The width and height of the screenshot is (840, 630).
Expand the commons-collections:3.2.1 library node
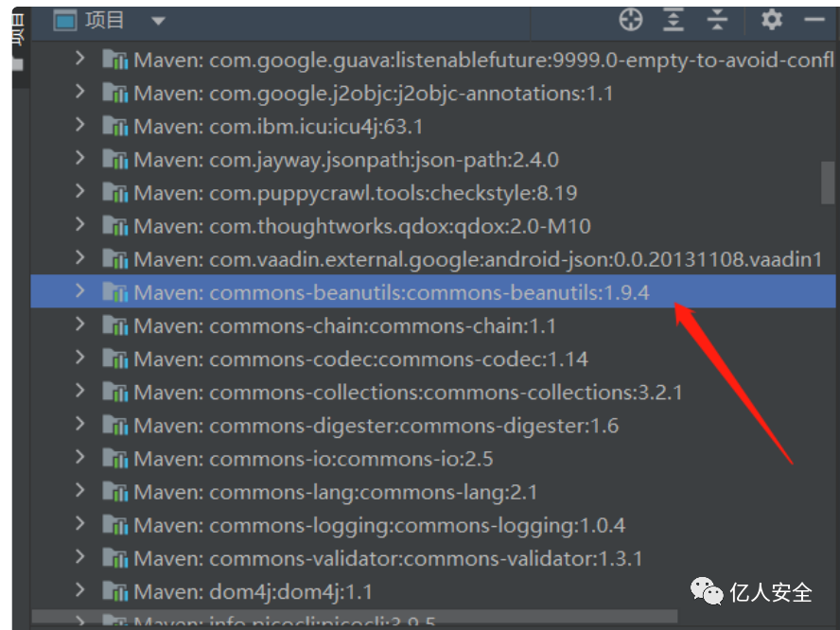[79, 390]
